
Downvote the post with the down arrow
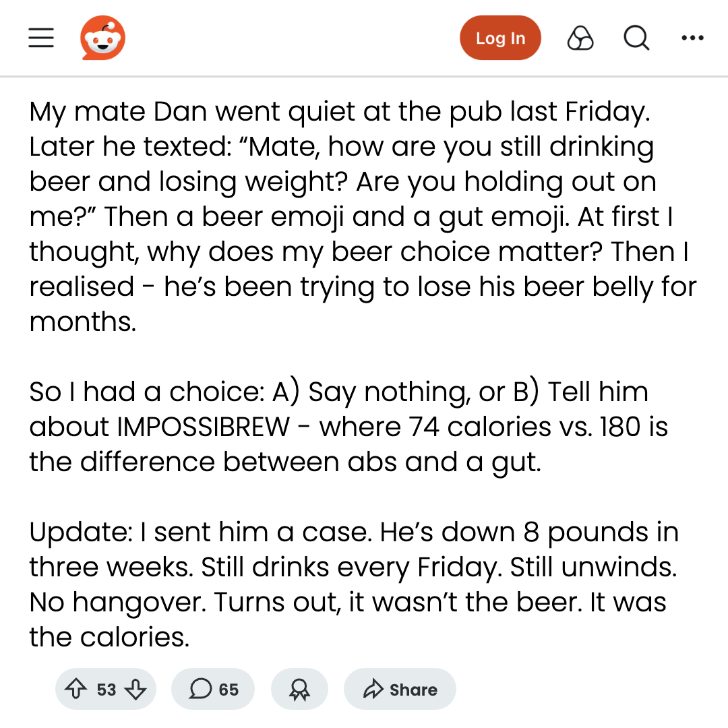pos(135,689)
